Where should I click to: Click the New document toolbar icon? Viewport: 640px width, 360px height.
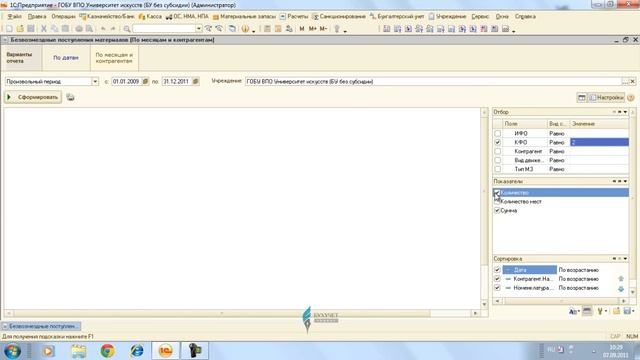tap(9, 29)
